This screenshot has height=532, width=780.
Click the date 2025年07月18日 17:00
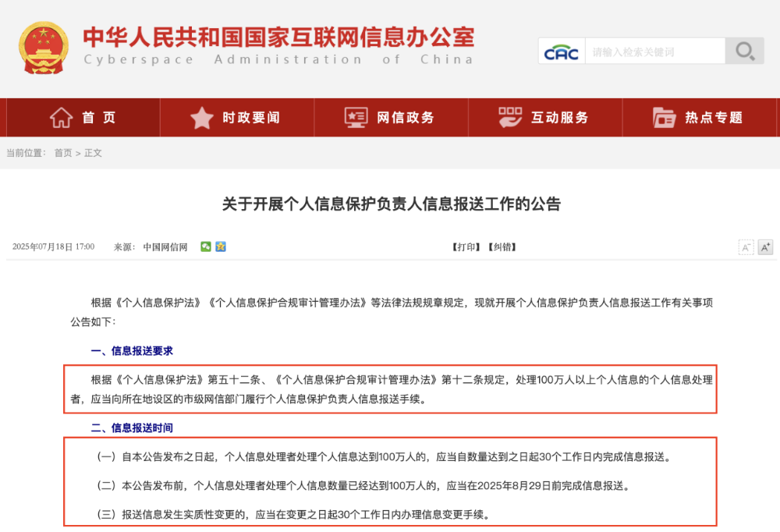(x=53, y=246)
